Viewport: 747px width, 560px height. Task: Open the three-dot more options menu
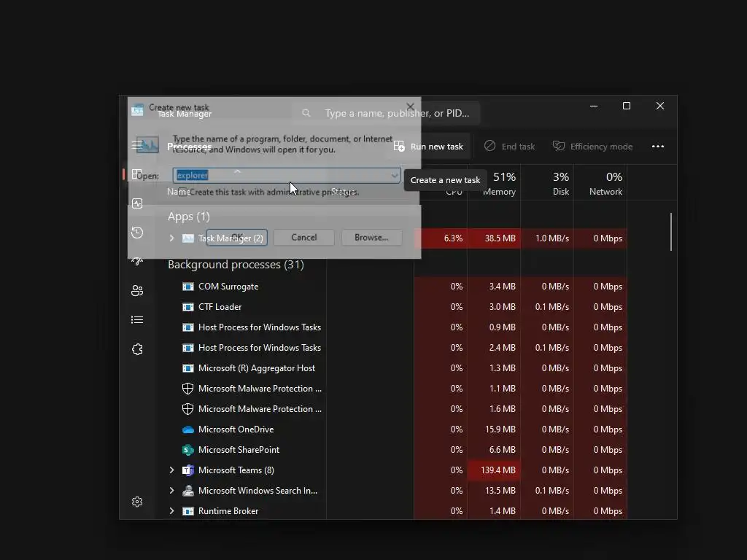[658, 146]
